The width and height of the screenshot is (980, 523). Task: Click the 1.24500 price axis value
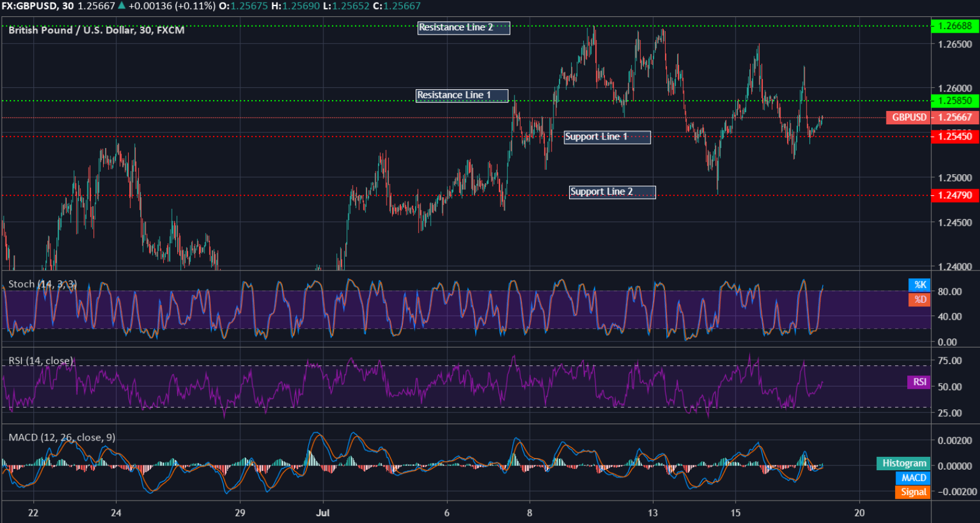pyautogui.click(x=955, y=223)
